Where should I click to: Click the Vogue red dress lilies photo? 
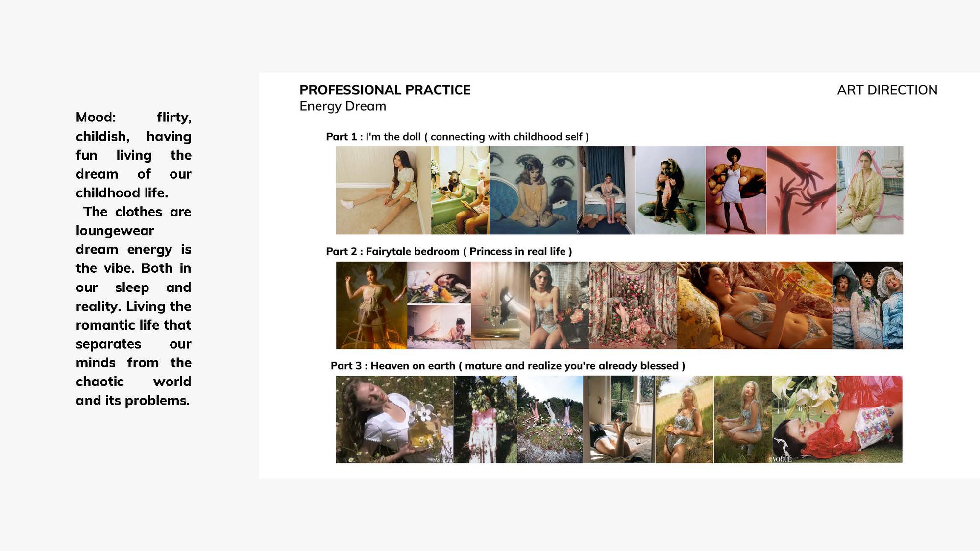tap(837, 419)
